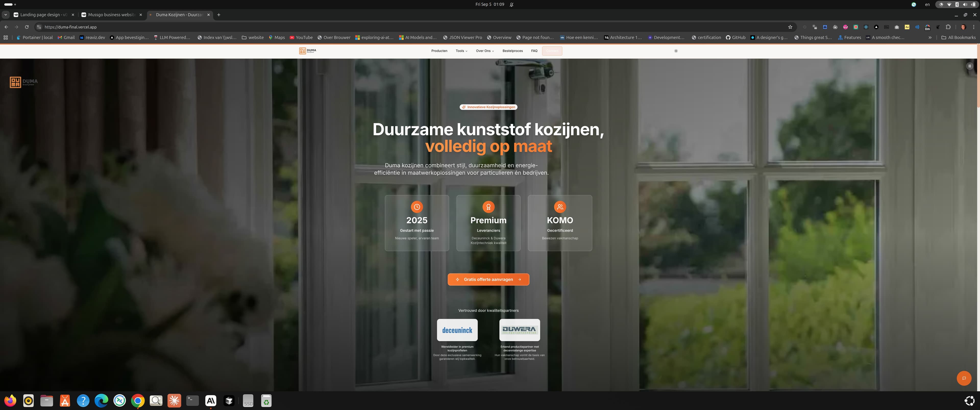The height and width of the screenshot is (410, 980).
Task: Open the Portainer | local bookmark
Action: [34, 37]
